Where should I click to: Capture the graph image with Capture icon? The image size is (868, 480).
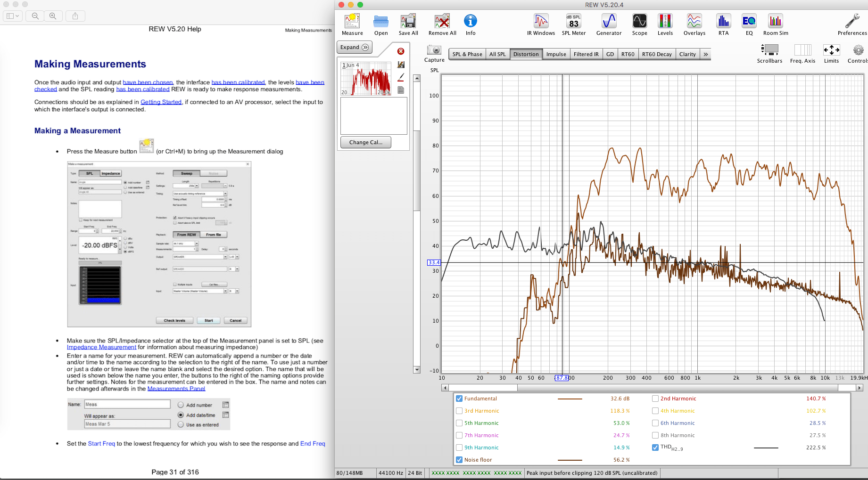434,53
